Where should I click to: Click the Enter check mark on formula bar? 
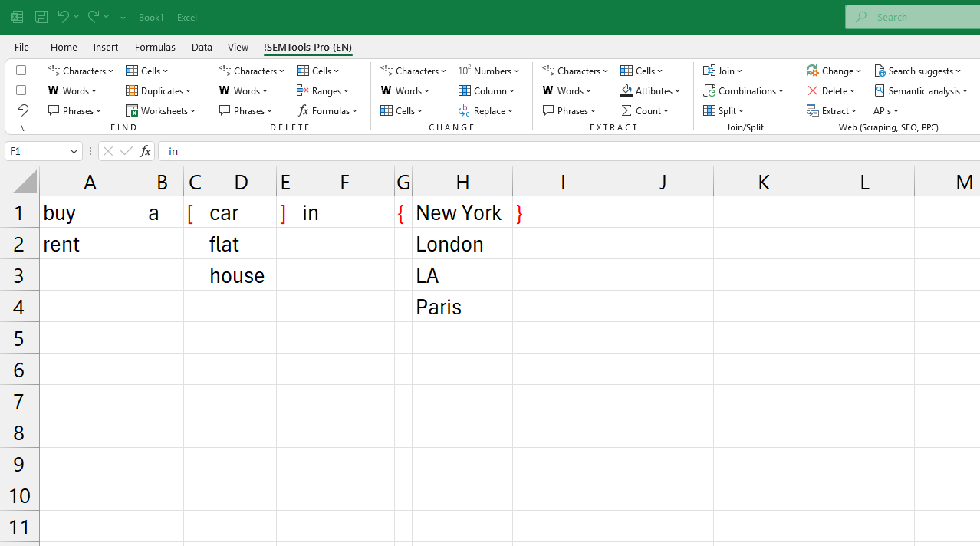pyautogui.click(x=126, y=151)
